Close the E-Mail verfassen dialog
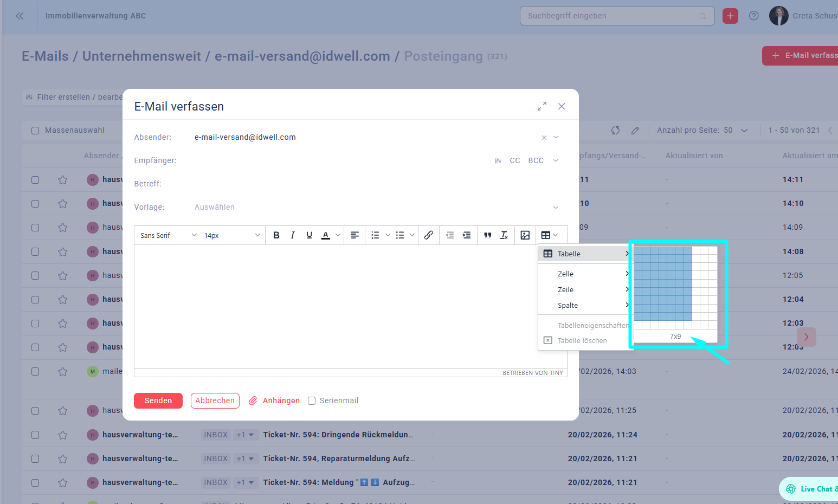 (x=562, y=106)
